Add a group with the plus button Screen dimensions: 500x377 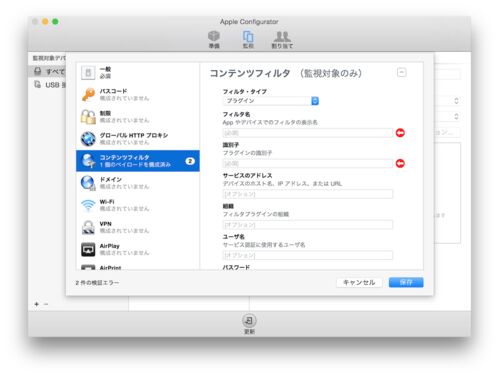37,304
